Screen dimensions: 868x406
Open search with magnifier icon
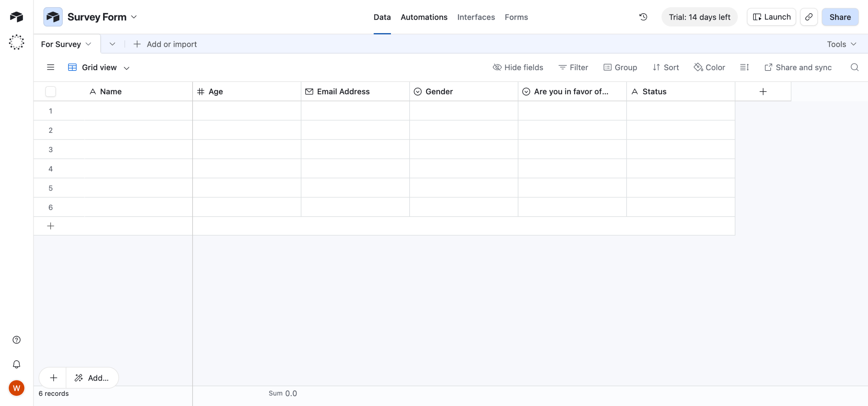tap(854, 67)
